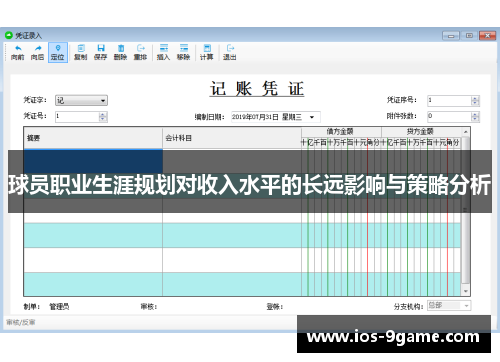Click inside the 附件张数 number field
The image size is (500, 362).
pyautogui.click(x=450, y=117)
